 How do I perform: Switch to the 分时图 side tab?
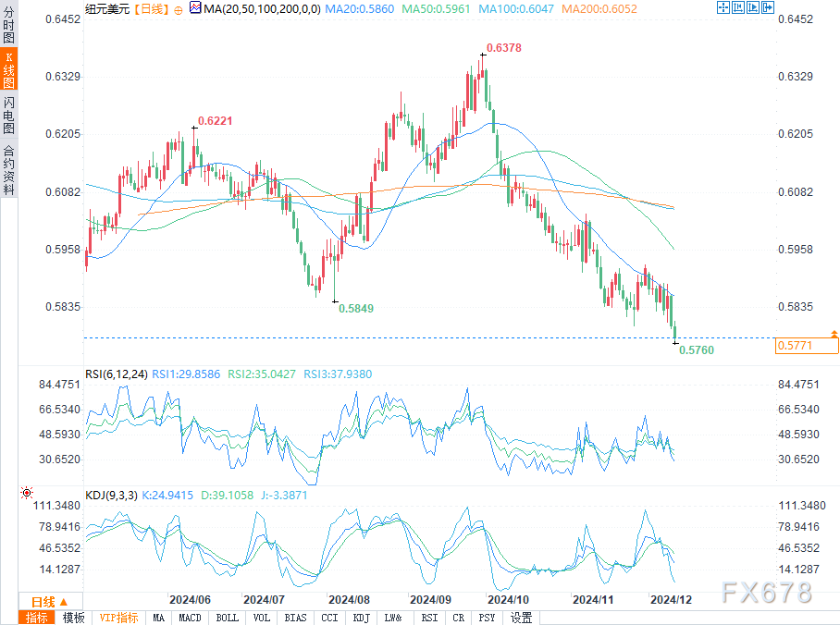tap(8, 25)
